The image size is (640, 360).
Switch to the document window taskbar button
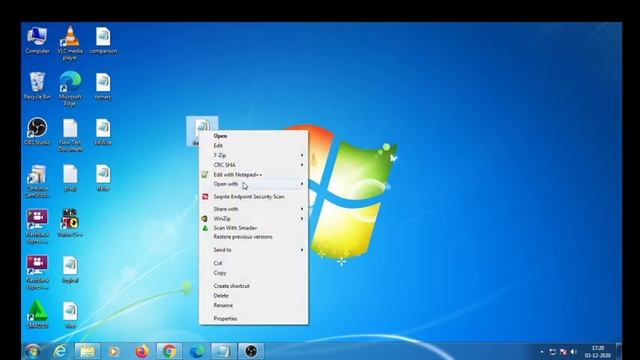click(x=223, y=351)
